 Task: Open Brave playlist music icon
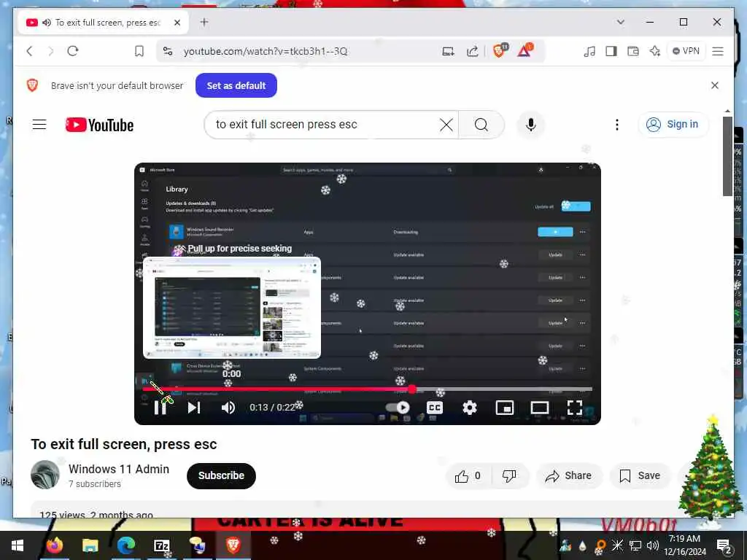point(589,51)
